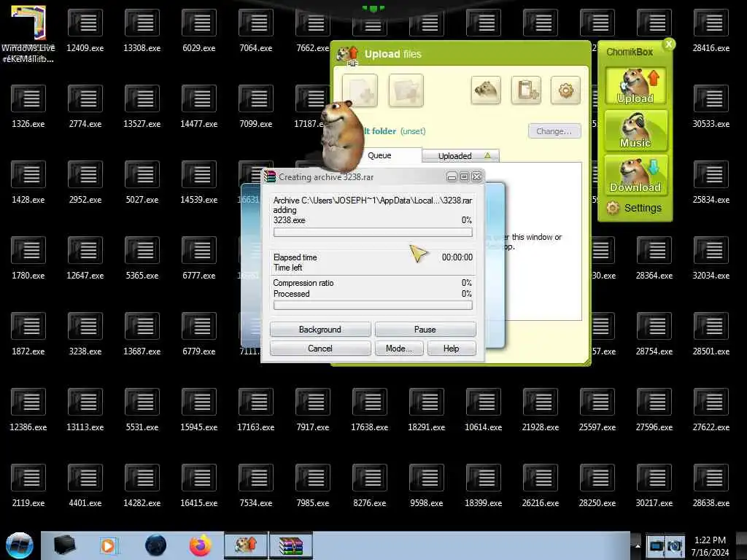Select the 25834.exe desktop icon
Screen dimensions: 747x560
[711, 182]
